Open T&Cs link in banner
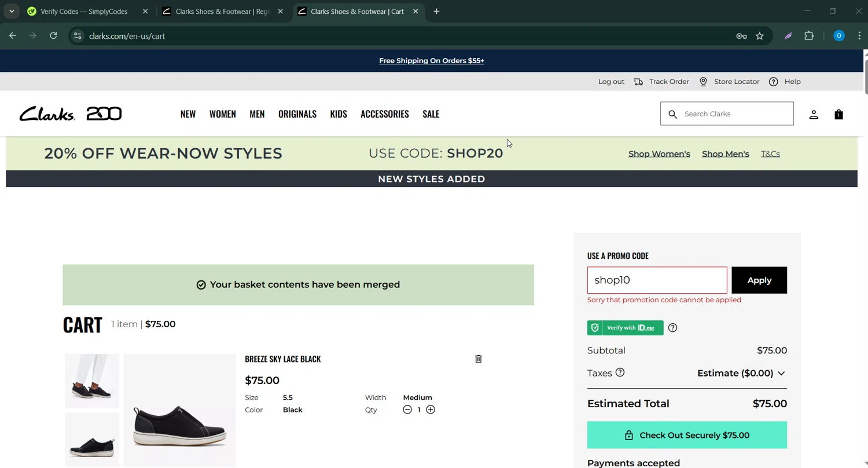The width and height of the screenshot is (868, 468). [770, 153]
